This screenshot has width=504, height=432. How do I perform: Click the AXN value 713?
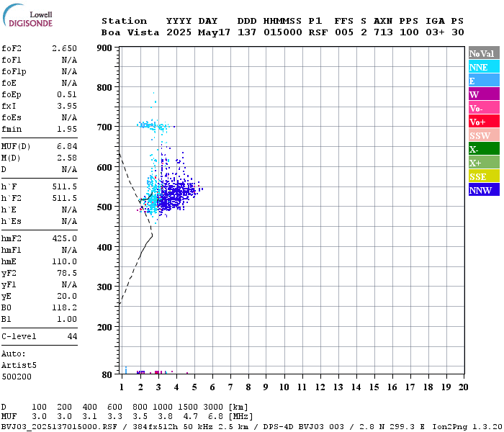click(x=383, y=32)
